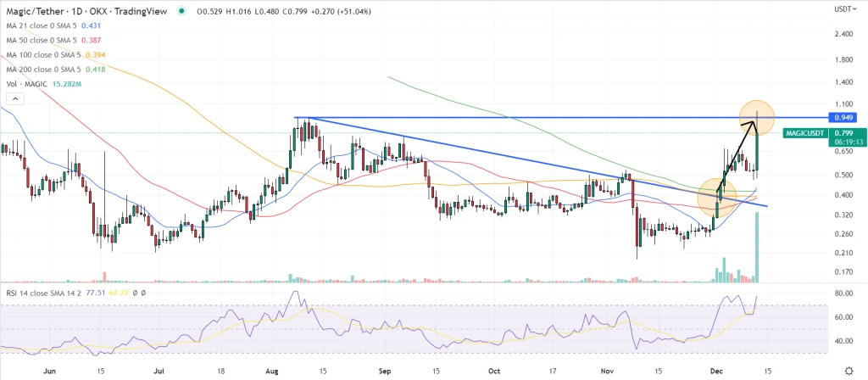This screenshot has height=380, width=868.
Task: Select the MA 200 indicator legend
Action: [x=44, y=70]
